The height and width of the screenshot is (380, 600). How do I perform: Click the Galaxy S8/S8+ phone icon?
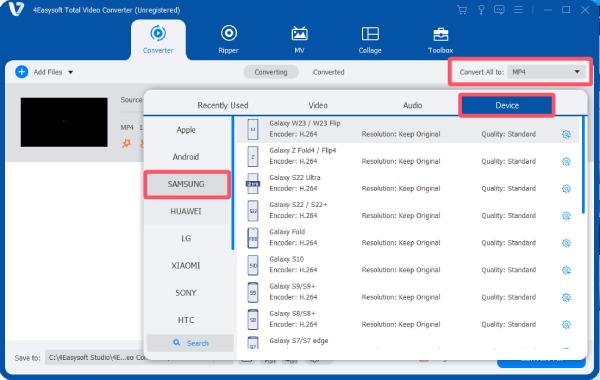(253, 319)
